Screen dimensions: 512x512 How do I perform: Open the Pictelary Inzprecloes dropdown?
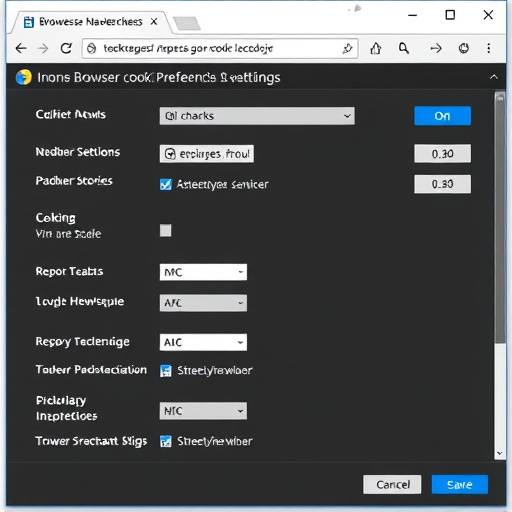point(203,411)
